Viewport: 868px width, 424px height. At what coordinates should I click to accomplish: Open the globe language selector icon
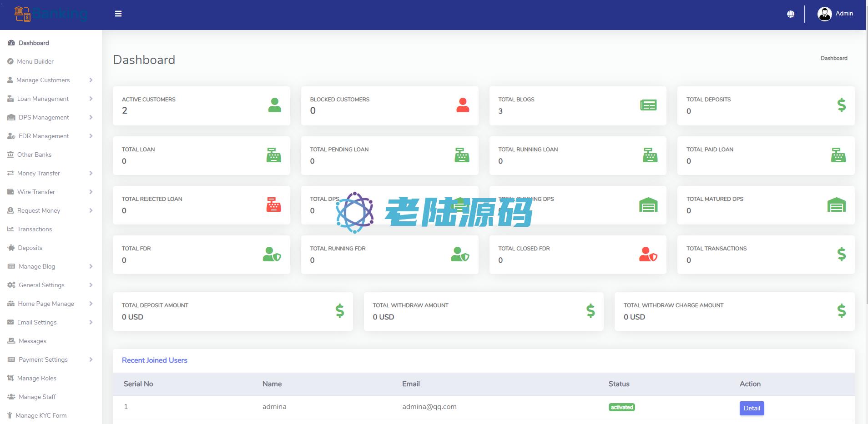[791, 14]
